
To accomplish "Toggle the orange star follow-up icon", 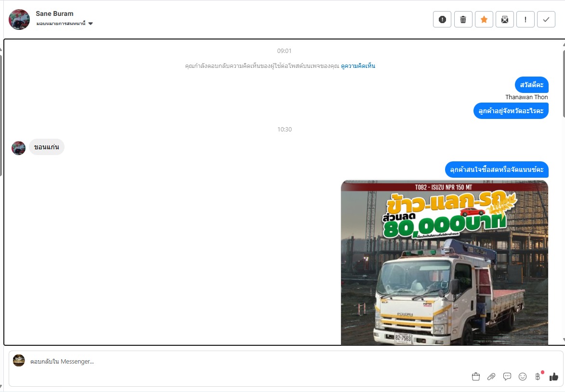I will click(484, 19).
